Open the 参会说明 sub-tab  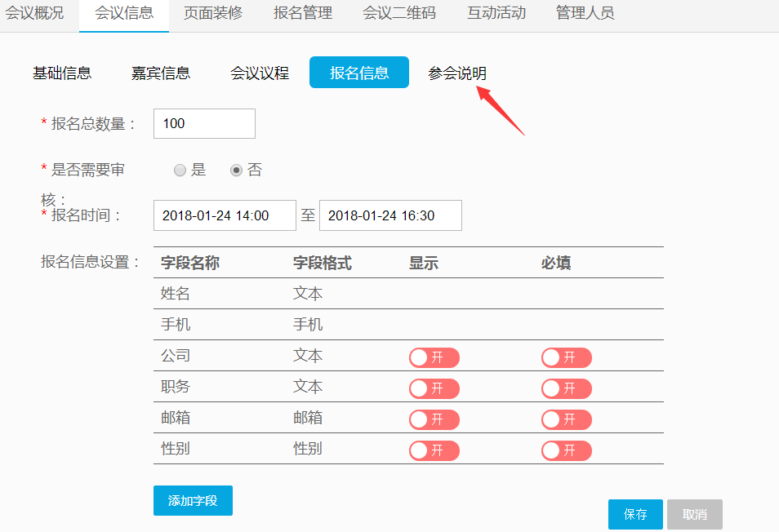click(x=457, y=73)
